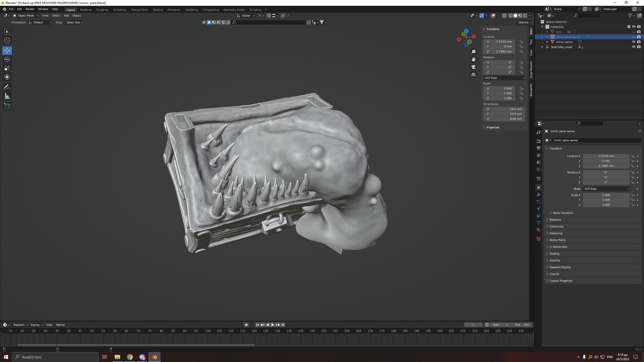Click play animation button

point(272,325)
